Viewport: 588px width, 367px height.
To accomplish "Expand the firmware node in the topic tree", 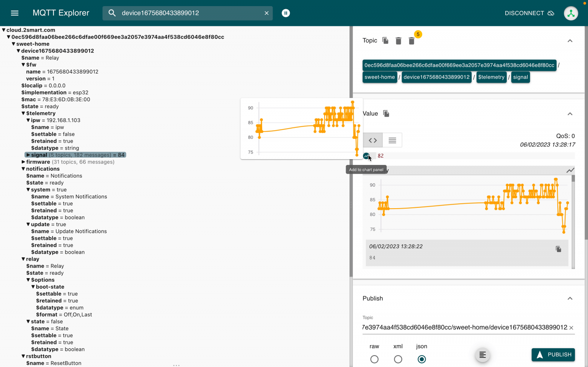I will 23,161.
